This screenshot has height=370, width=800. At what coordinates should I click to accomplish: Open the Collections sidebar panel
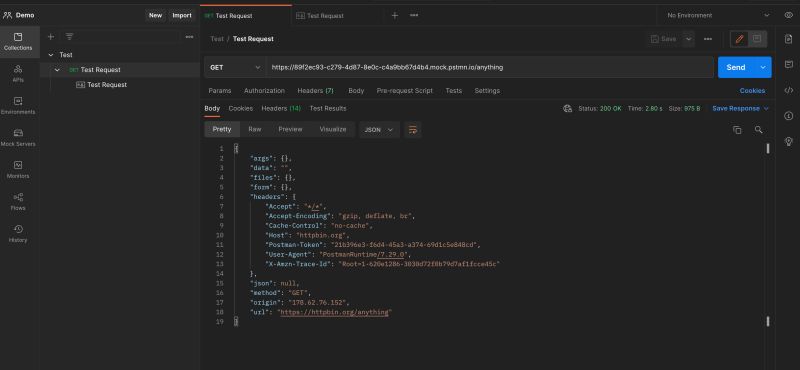point(18,42)
